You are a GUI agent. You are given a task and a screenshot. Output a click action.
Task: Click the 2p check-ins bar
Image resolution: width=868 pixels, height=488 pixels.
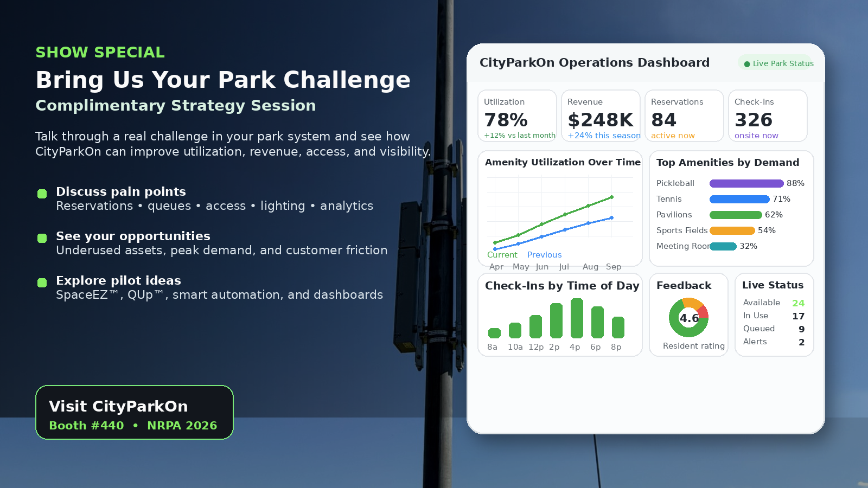(x=556, y=320)
